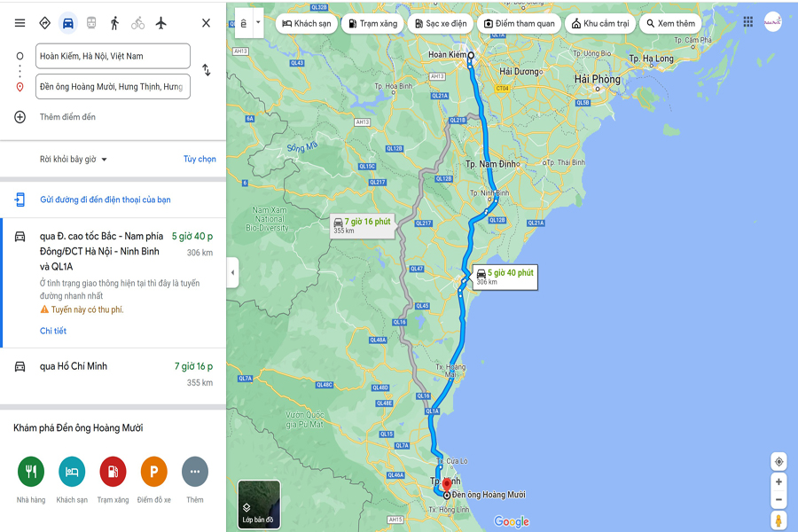Toggle the map layers (Lớp bản đồ) thumbnail

point(259,504)
